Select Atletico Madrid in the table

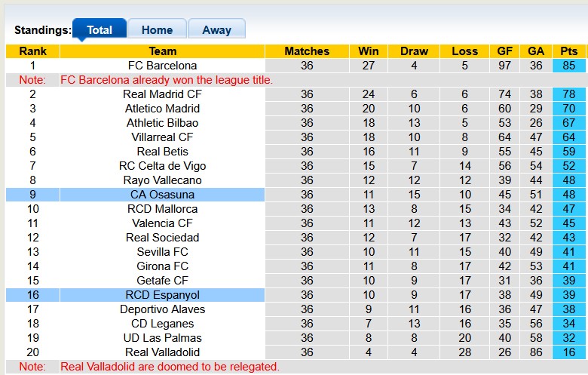pyautogui.click(x=162, y=109)
